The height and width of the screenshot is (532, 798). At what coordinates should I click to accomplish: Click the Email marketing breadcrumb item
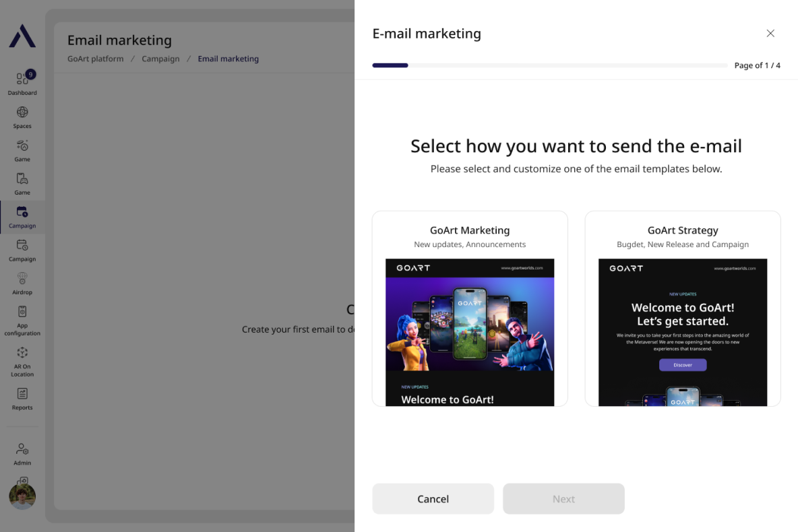(228, 59)
